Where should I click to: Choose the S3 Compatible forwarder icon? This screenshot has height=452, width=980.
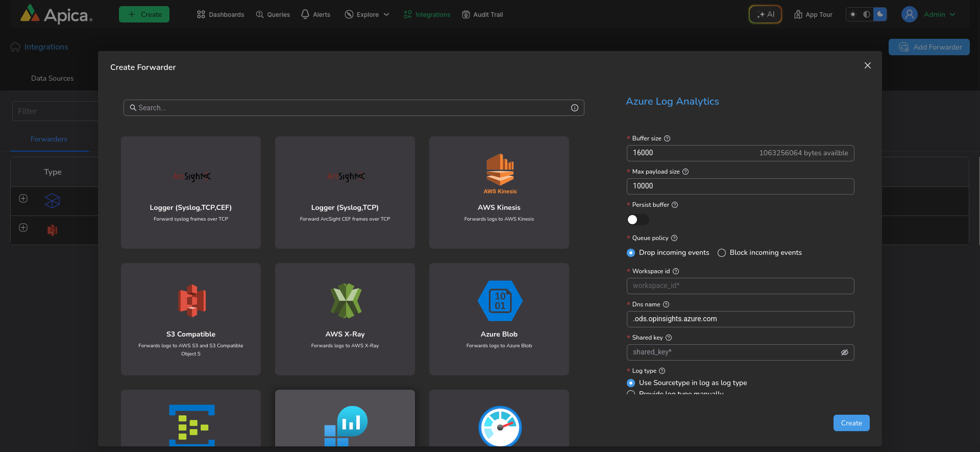pyautogui.click(x=191, y=301)
